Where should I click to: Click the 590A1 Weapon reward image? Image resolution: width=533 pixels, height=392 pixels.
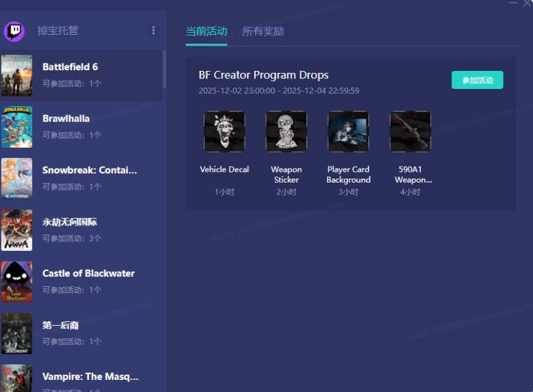pos(410,131)
